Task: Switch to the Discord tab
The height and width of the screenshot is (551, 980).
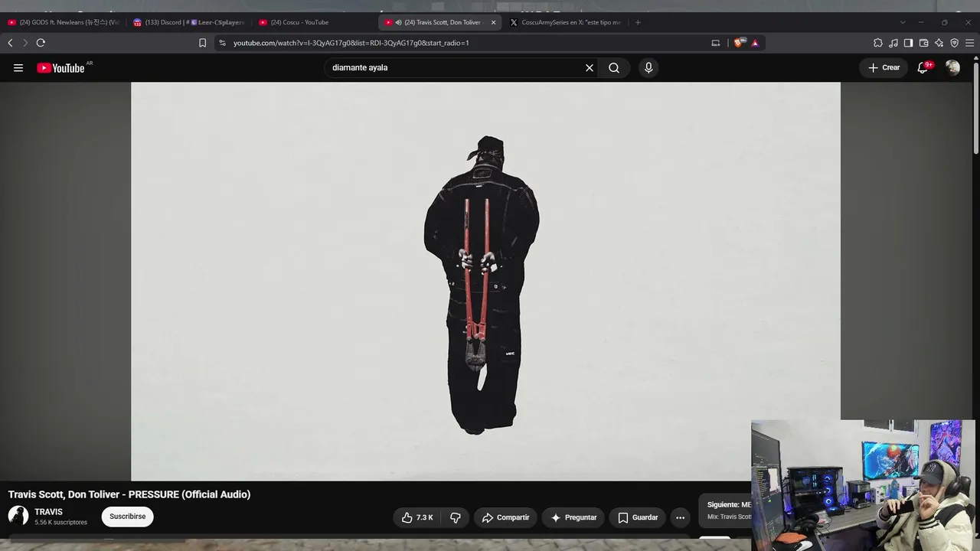Action: point(188,22)
